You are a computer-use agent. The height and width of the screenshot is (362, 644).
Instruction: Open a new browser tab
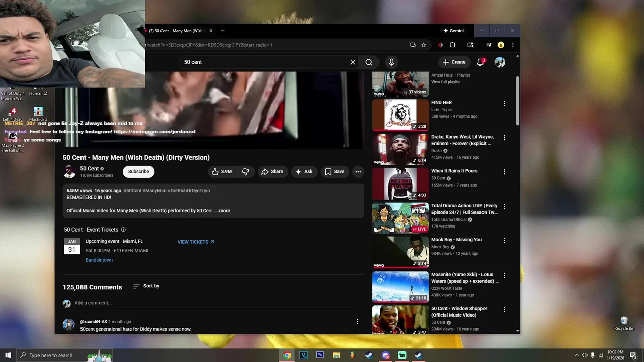coord(223,31)
